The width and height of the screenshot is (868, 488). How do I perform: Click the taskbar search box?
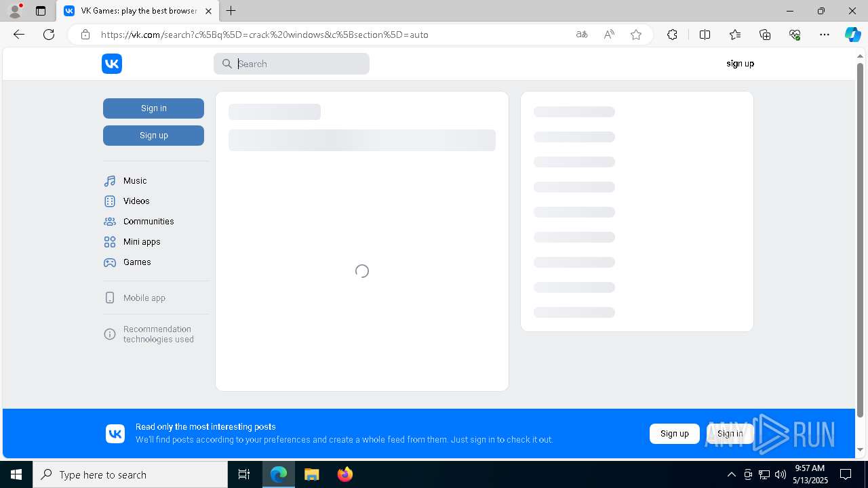(x=130, y=474)
